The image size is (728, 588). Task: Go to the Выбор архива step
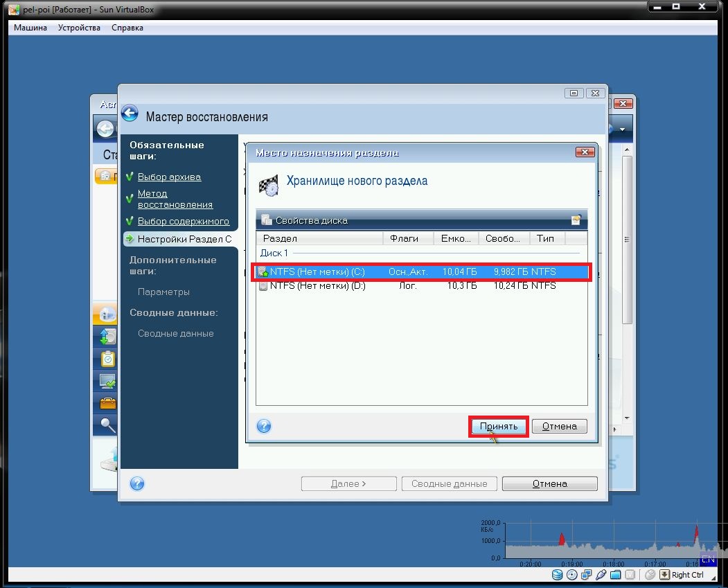point(169,177)
